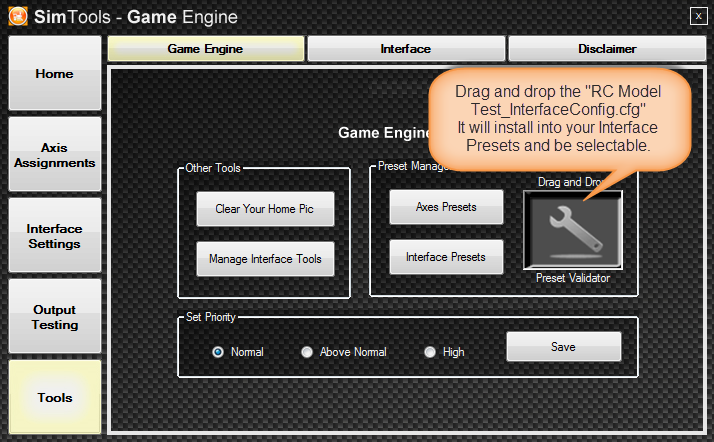Click the SimTools orange app icon

(18, 16)
